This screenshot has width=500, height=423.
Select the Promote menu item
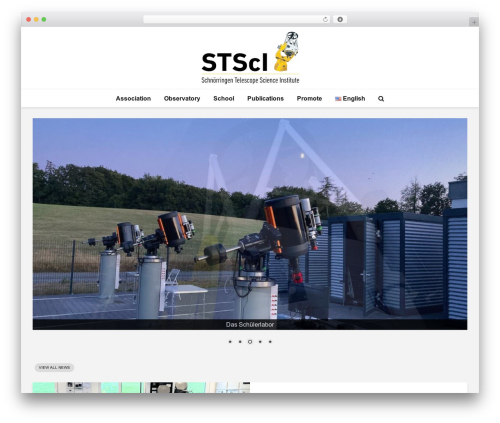point(309,99)
